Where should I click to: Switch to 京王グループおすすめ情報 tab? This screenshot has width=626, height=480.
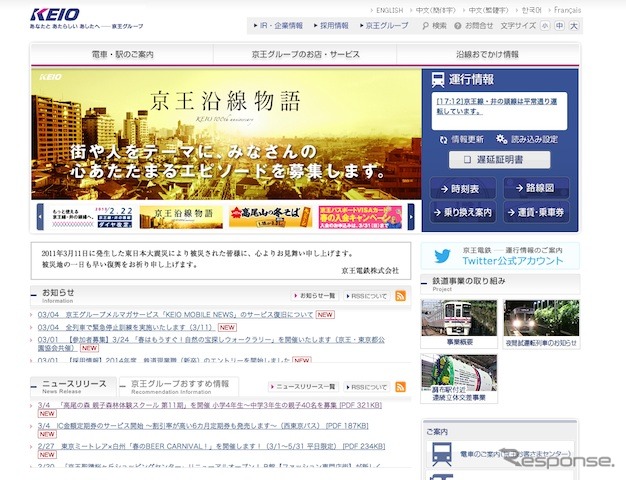pos(179,387)
